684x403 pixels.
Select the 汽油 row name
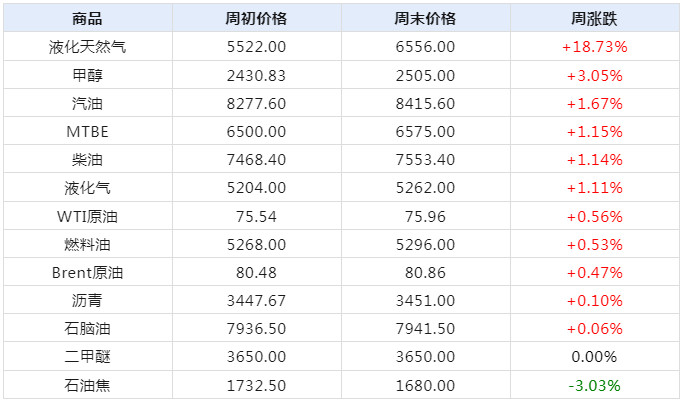87,103
